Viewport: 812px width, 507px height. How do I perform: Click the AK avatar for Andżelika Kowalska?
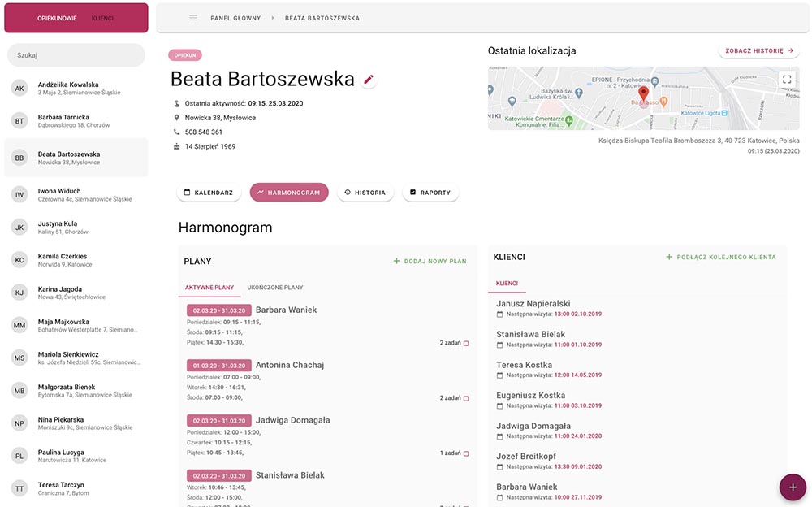click(x=19, y=89)
